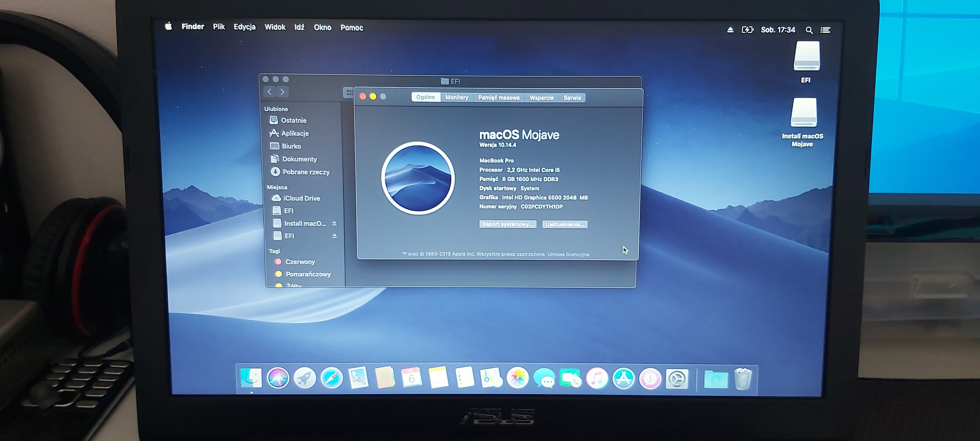980x441 pixels.
Task: Open the Okno menu
Action: pyautogui.click(x=322, y=27)
